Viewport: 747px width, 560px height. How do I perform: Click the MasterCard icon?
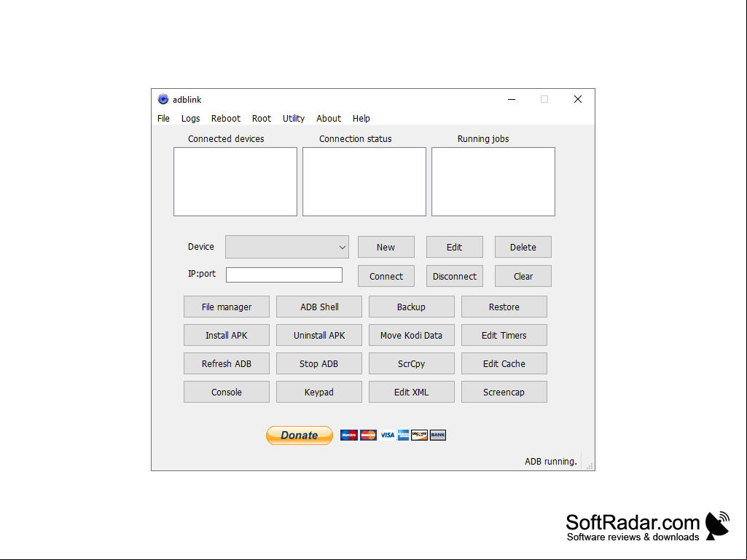point(368,435)
